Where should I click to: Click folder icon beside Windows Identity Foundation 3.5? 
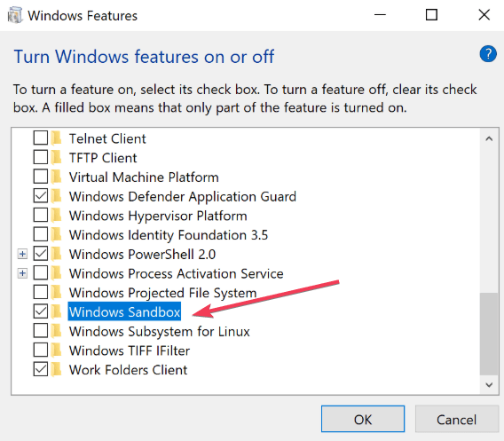tap(57, 235)
